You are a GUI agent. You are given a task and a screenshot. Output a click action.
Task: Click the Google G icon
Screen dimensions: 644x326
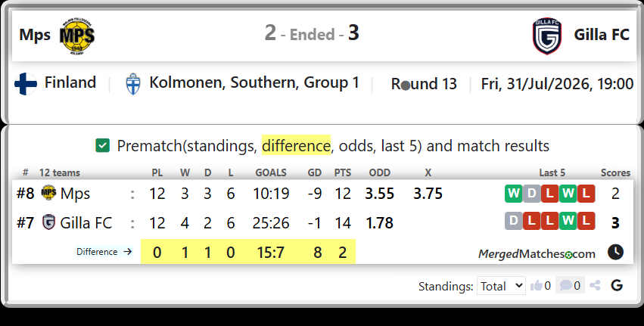[x=617, y=285]
